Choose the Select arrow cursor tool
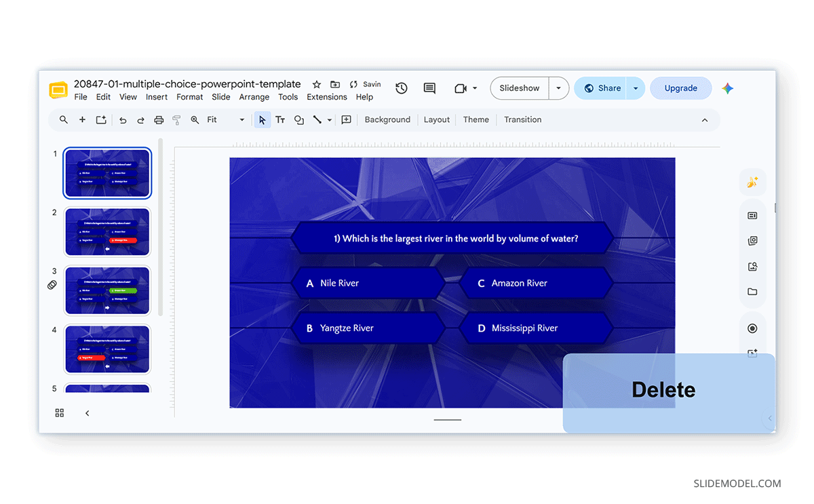The height and width of the screenshot is (504, 814). click(x=262, y=120)
